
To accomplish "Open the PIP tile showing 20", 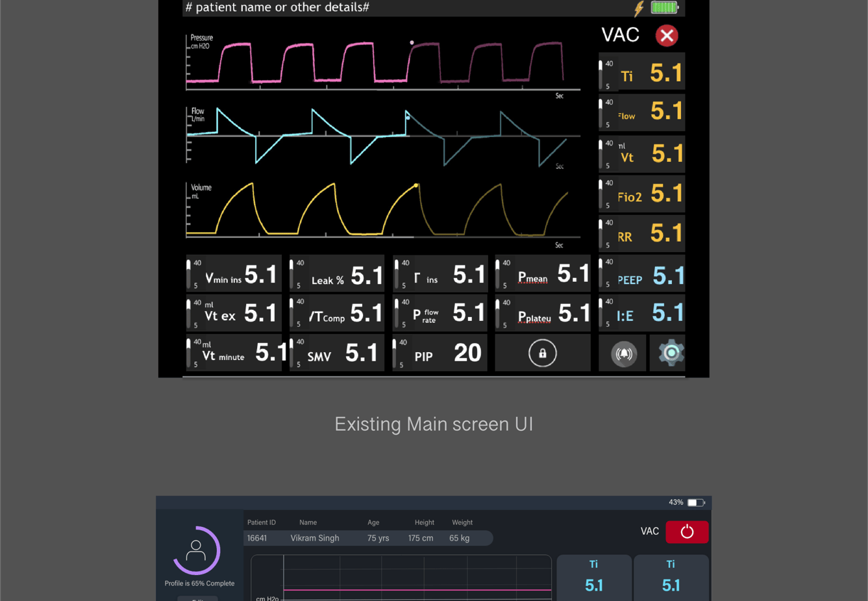I will tap(440, 353).
